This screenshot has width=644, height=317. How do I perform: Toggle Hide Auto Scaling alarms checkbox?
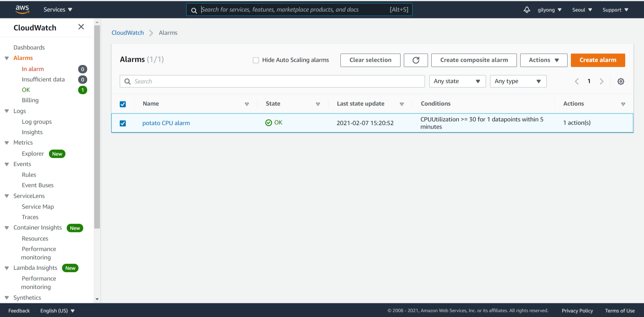(256, 60)
